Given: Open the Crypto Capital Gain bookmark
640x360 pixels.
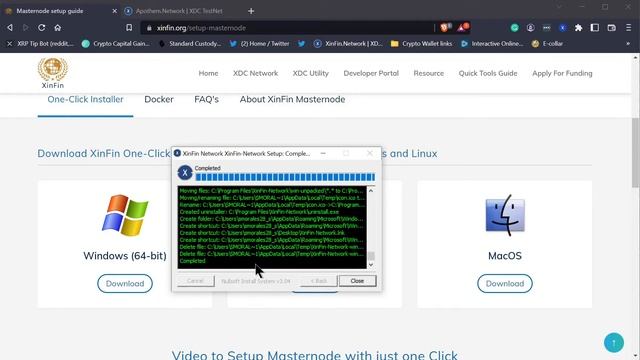Looking at the screenshot, I should 116,44.
